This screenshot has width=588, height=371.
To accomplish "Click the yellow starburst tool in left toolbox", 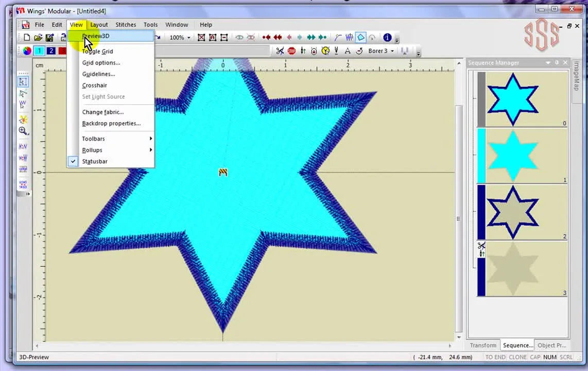I will click(x=23, y=120).
